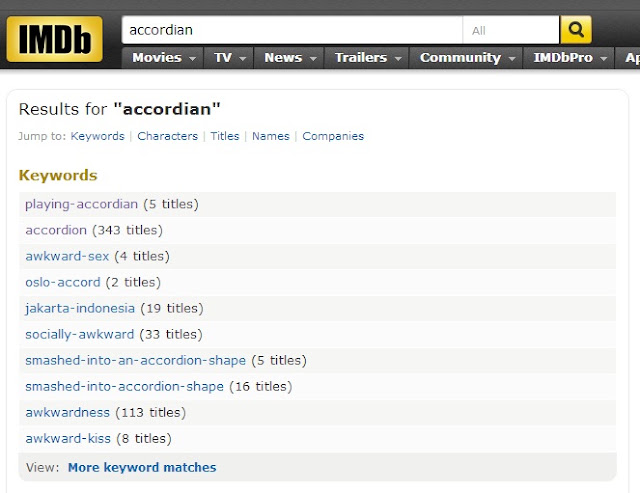This screenshot has height=493, width=640.
Task: Open the IMDbPro menu
Action: click(569, 58)
